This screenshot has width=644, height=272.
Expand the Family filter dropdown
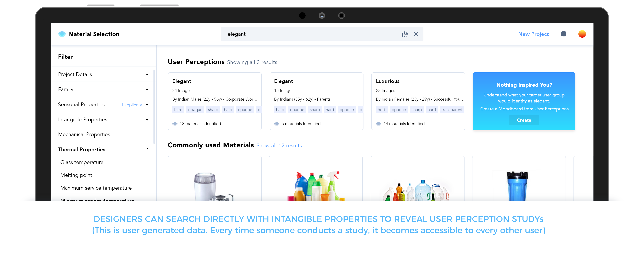pos(147,89)
